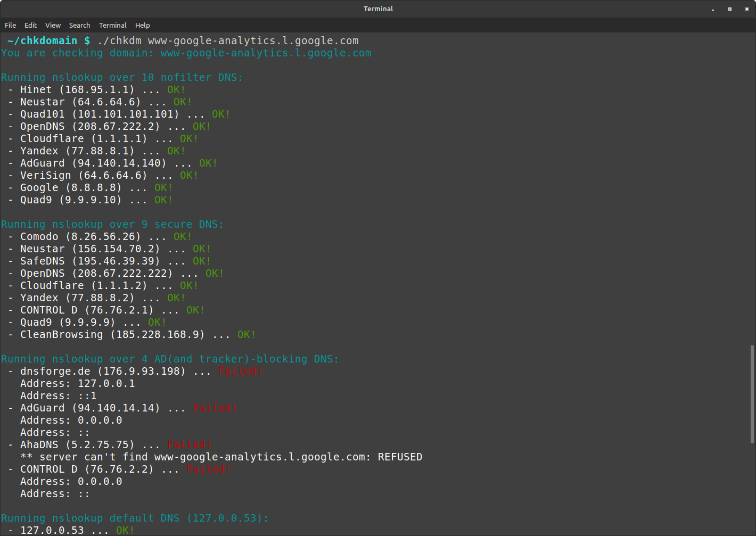Viewport: 756px width, 536px height.
Task: Click the typed ./chkdm command line
Action: 228,40
